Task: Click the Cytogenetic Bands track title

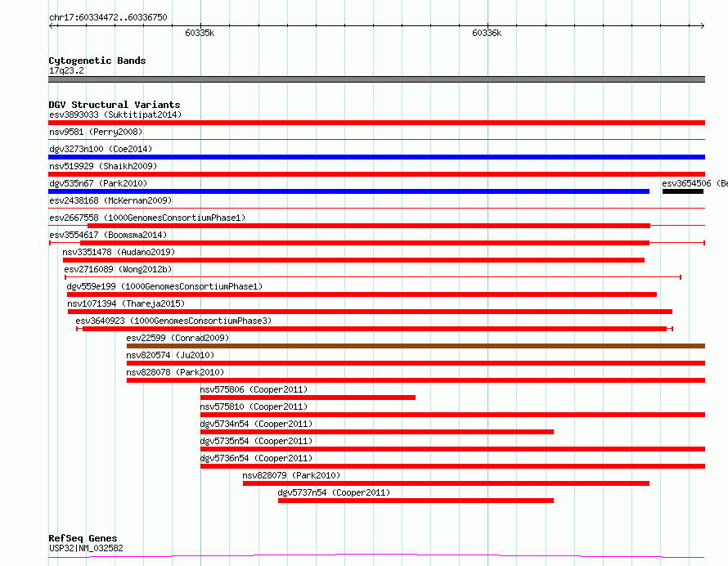Action: click(97, 61)
